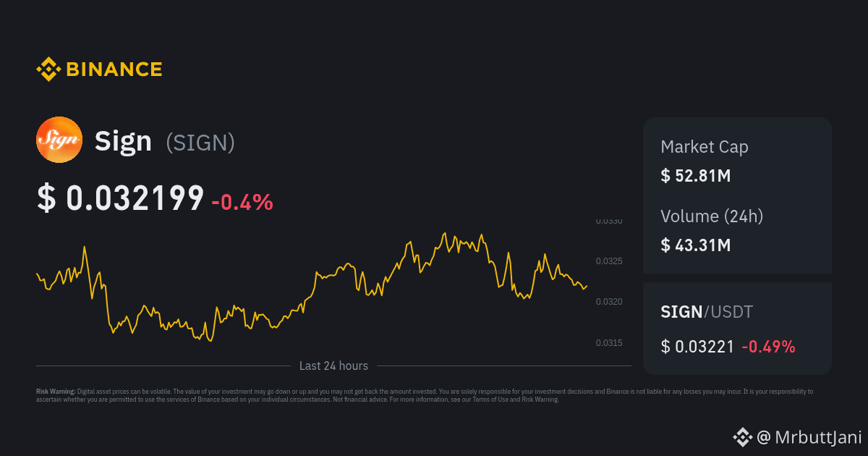Click the (SIGN) ticker symbol

pos(200,143)
